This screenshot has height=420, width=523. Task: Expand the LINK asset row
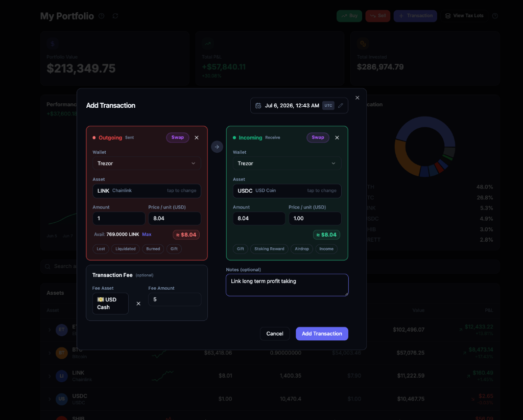pyautogui.click(x=50, y=376)
